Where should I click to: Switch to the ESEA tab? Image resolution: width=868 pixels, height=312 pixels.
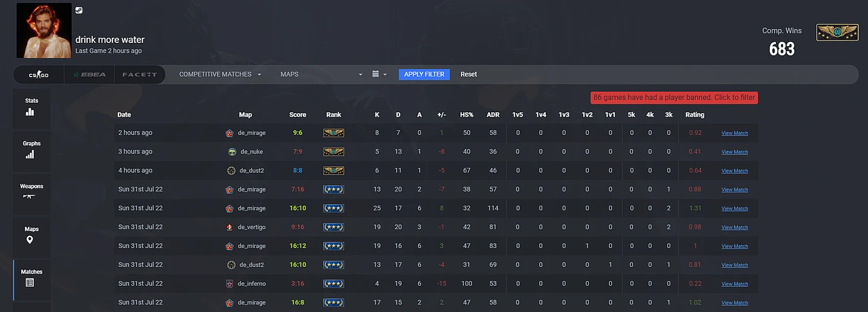point(89,75)
